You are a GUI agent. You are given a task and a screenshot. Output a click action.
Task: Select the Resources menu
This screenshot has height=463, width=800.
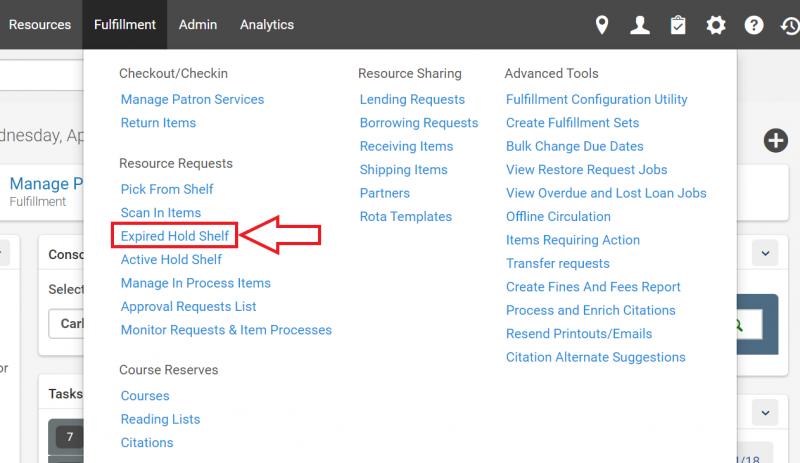pos(40,25)
